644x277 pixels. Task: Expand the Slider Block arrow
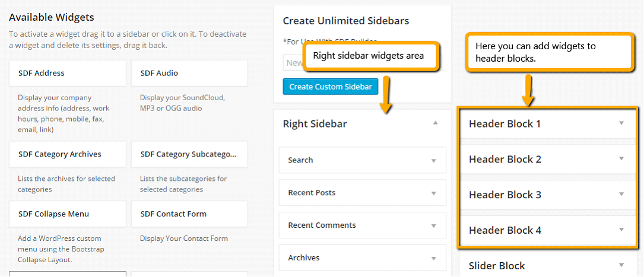click(621, 265)
